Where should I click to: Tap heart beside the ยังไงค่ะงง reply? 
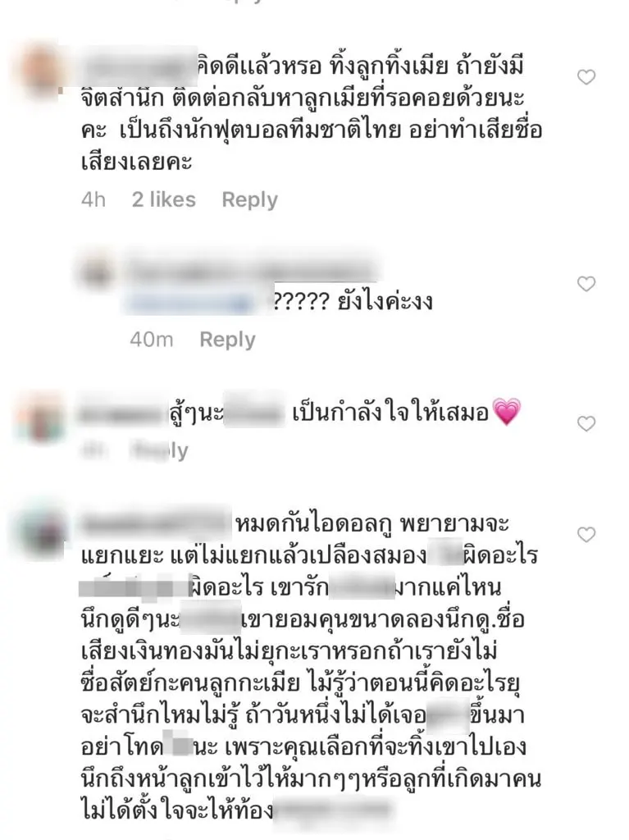pyautogui.click(x=586, y=283)
